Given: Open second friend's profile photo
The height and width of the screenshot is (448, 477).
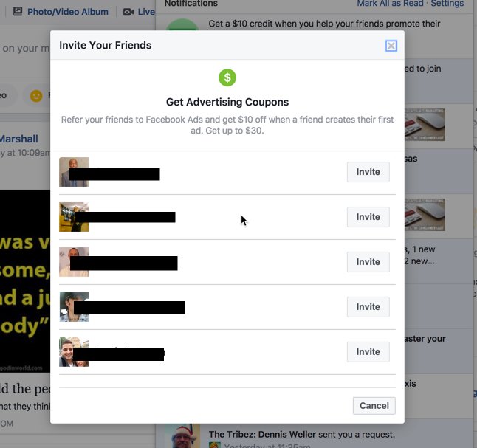Looking at the screenshot, I should 74,217.
